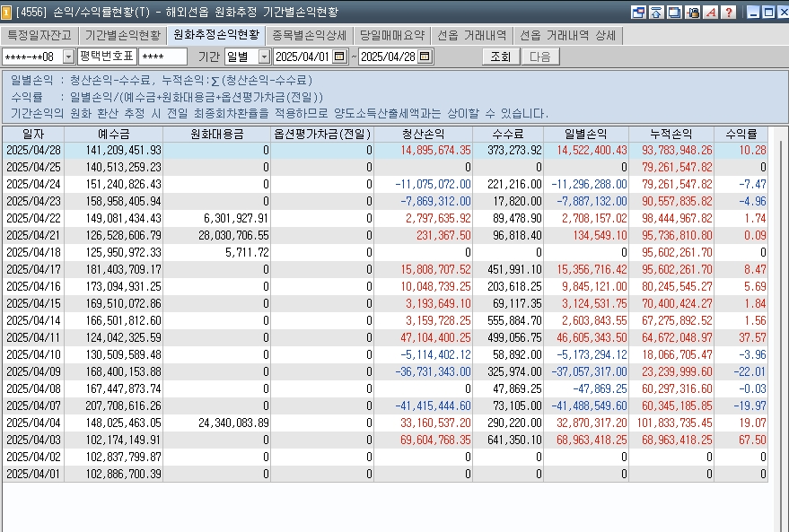Click the window icon before [4556] title
Screen dimensions: 789x532
tap(6, 12)
